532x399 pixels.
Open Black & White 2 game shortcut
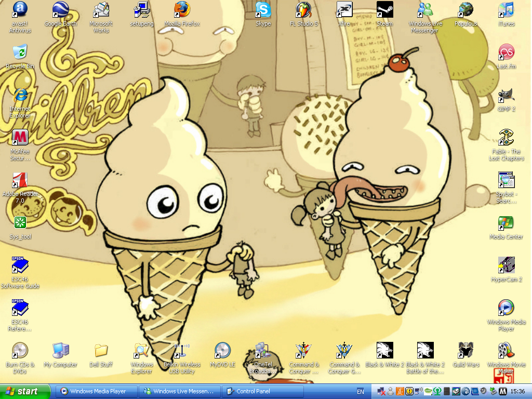click(x=385, y=355)
